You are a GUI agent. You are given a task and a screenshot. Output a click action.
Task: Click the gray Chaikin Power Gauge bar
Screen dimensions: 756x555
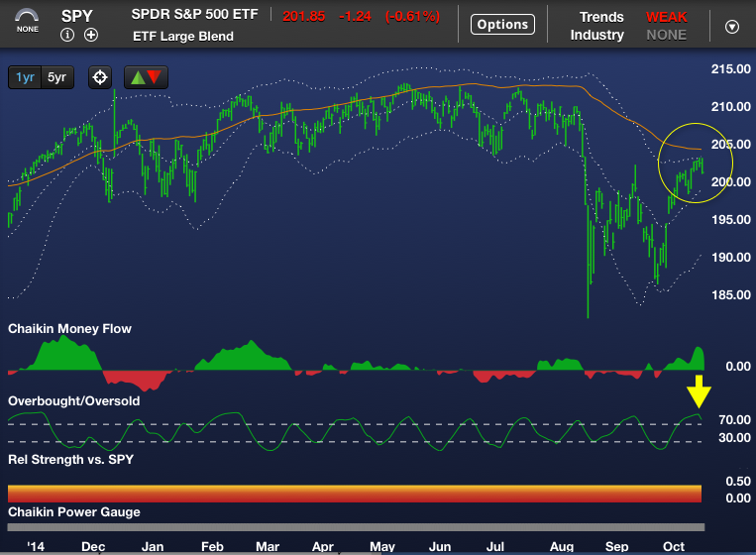(x=357, y=527)
